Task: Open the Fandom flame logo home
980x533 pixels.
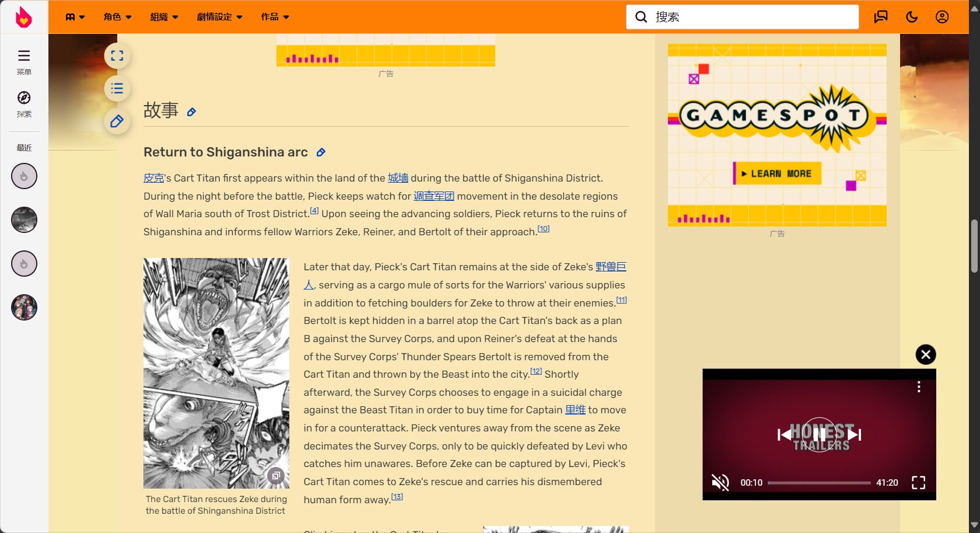Action: tap(23, 17)
